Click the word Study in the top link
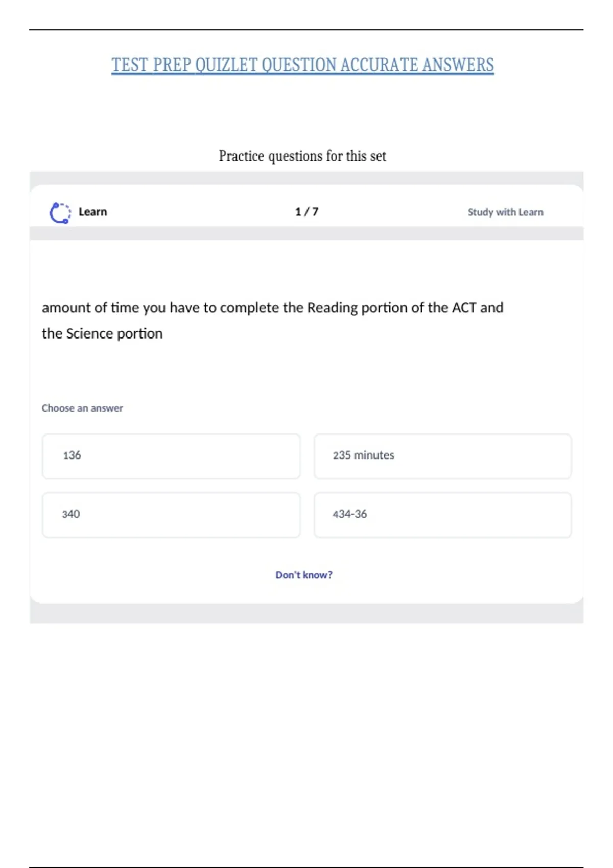Image resolution: width=613 pixels, height=868 pixels. (480, 212)
